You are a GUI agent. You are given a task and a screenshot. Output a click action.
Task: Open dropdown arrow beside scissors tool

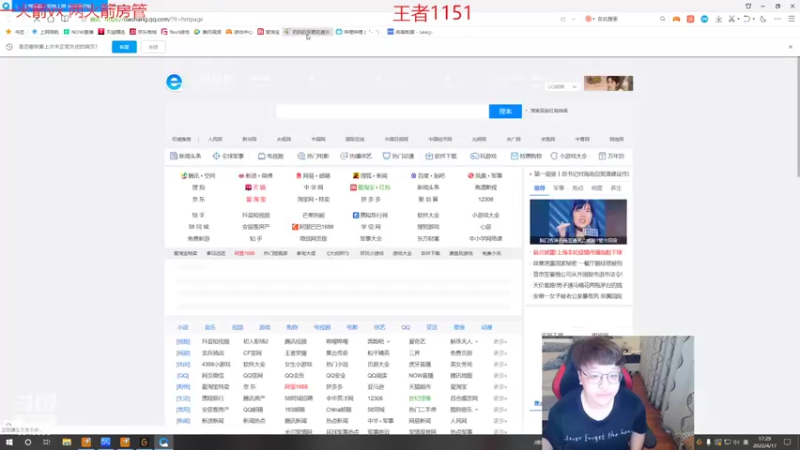[738, 19]
